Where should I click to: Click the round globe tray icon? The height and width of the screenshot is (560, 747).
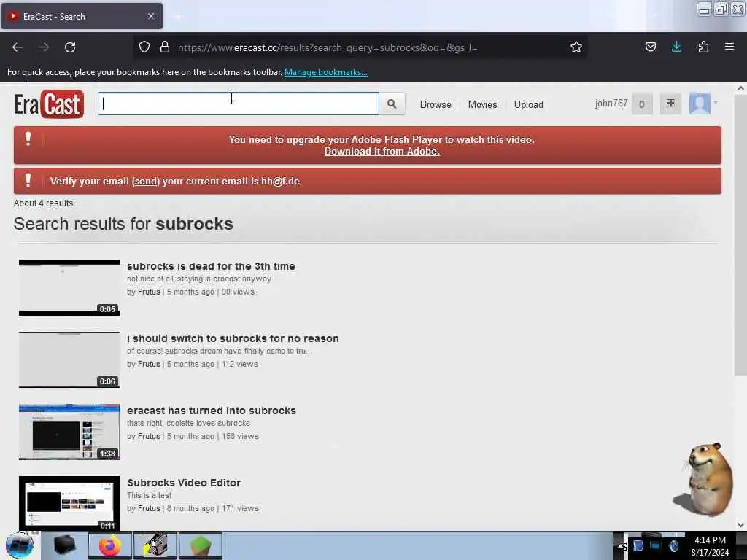coord(673,545)
